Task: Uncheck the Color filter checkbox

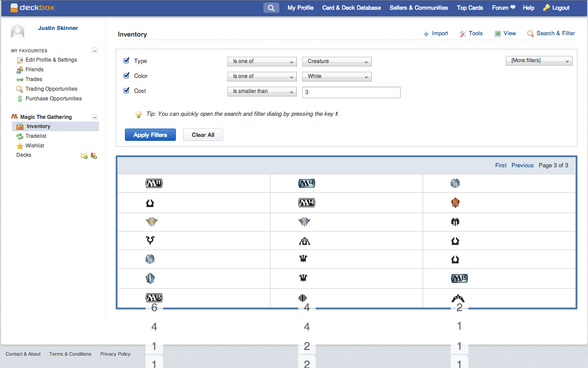Action: [127, 76]
